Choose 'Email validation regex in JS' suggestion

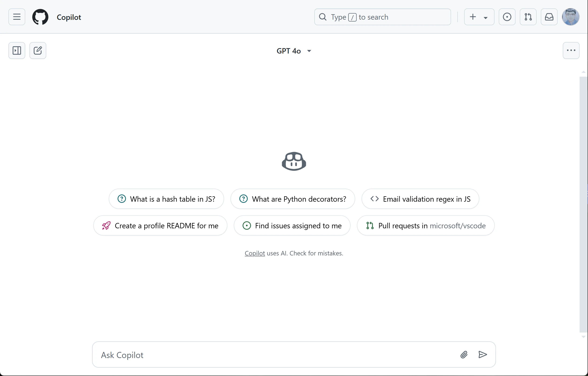[x=420, y=199]
